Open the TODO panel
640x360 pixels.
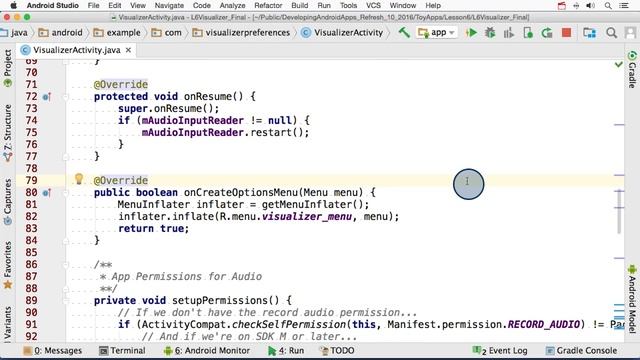click(337, 351)
